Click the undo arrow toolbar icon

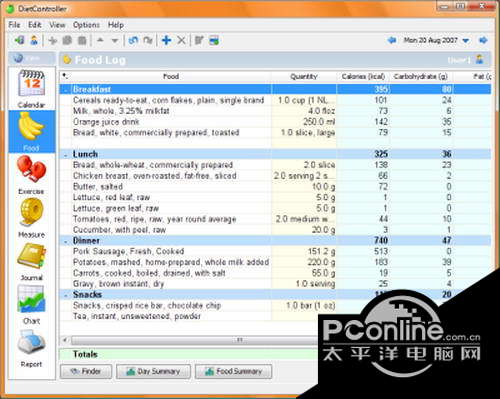coord(133,41)
